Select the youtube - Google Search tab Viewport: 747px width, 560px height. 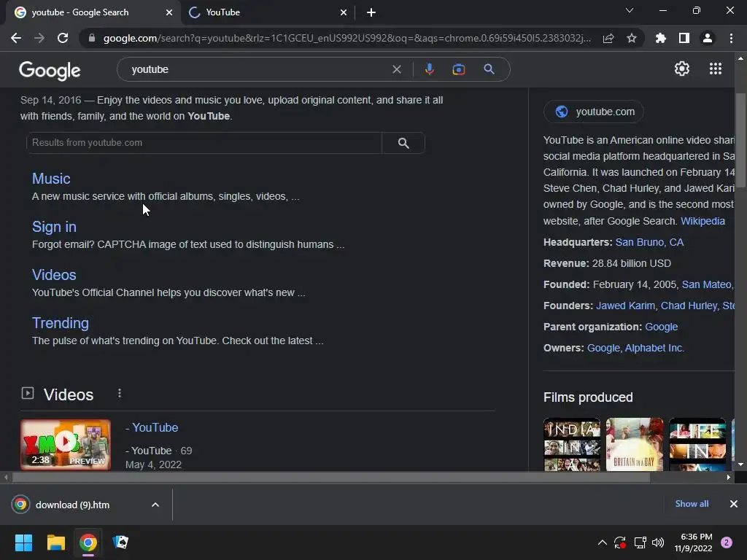coord(93,12)
